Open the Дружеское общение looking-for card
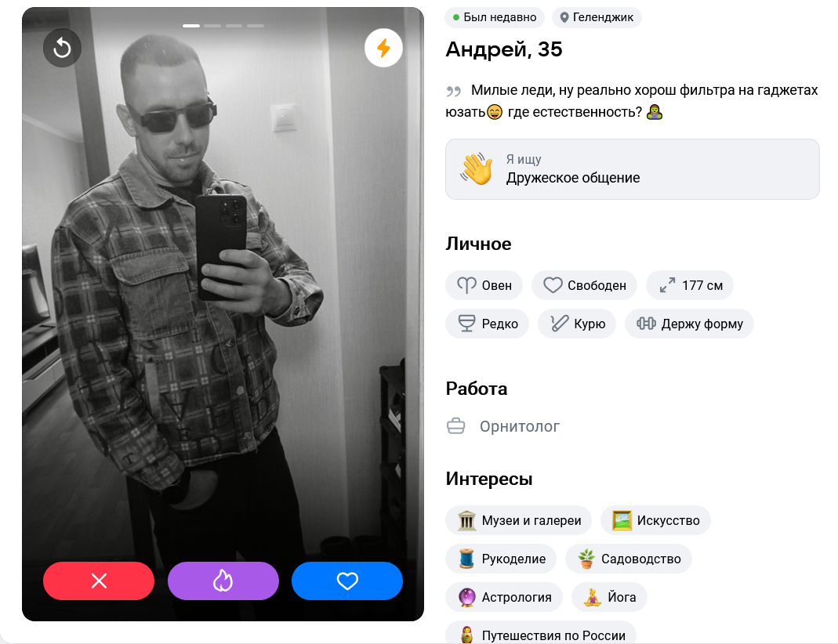This screenshot has height=644, width=838. coord(633,169)
